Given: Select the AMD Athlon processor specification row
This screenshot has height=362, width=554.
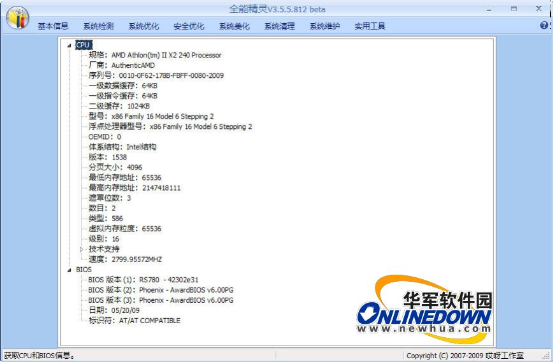Looking at the screenshot, I should coord(155,55).
